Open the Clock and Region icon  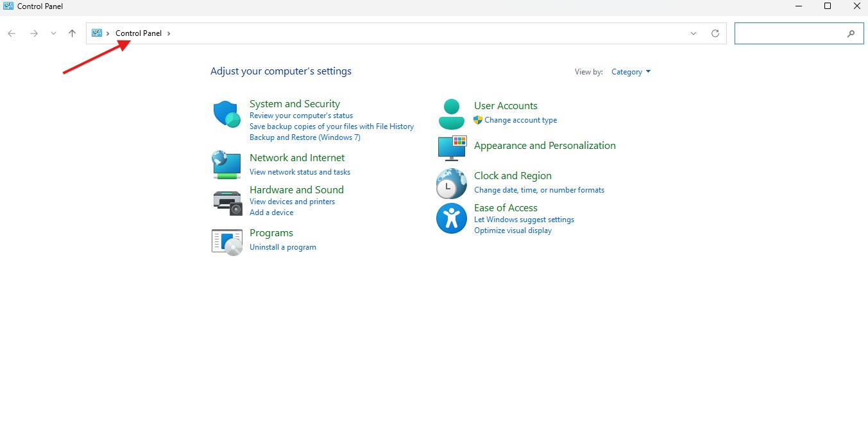click(452, 184)
